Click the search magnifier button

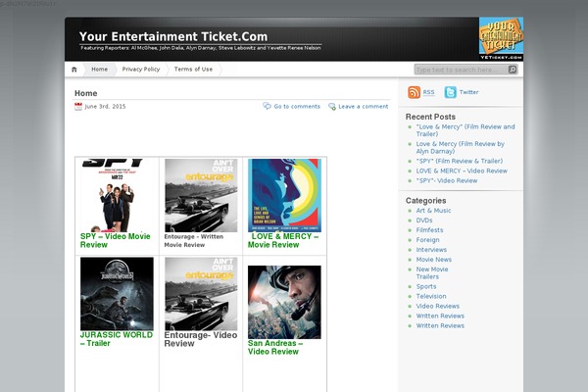coord(513,70)
